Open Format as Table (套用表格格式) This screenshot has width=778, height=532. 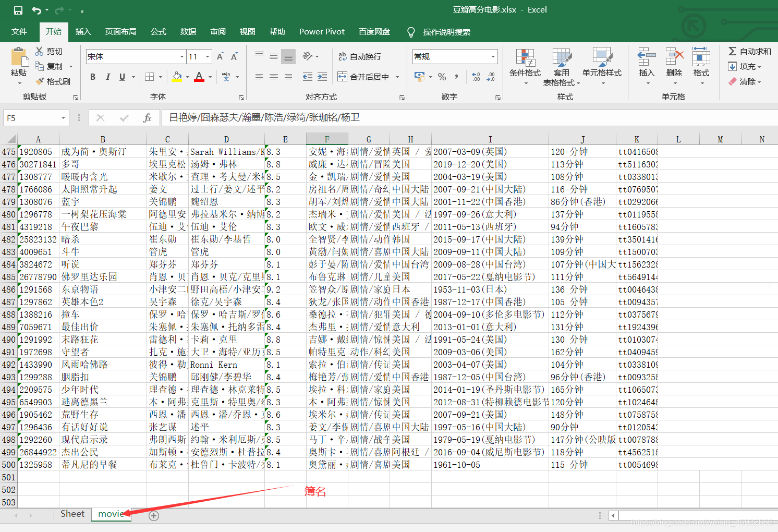click(x=562, y=67)
